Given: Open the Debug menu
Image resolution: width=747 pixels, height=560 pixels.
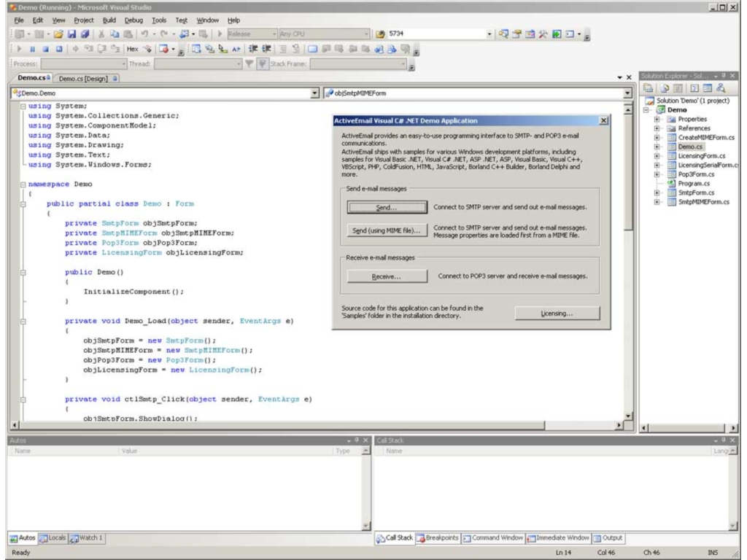Looking at the screenshot, I should 133,20.
